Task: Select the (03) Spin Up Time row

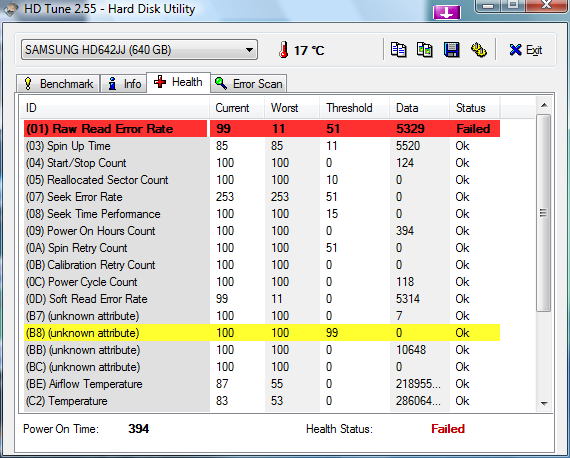Action: [x=262, y=146]
